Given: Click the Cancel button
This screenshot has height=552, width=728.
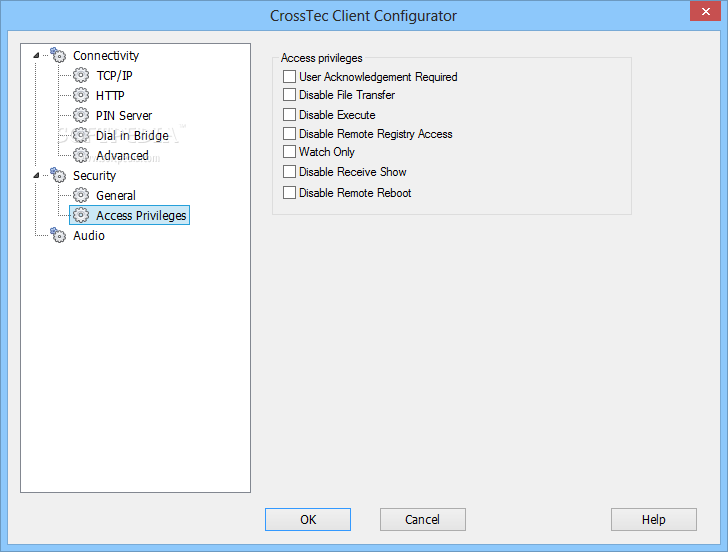Looking at the screenshot, I should (422, 519).
